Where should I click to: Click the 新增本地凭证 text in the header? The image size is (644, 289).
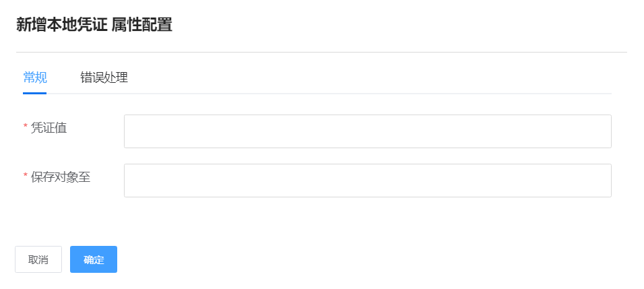[61, 26]
